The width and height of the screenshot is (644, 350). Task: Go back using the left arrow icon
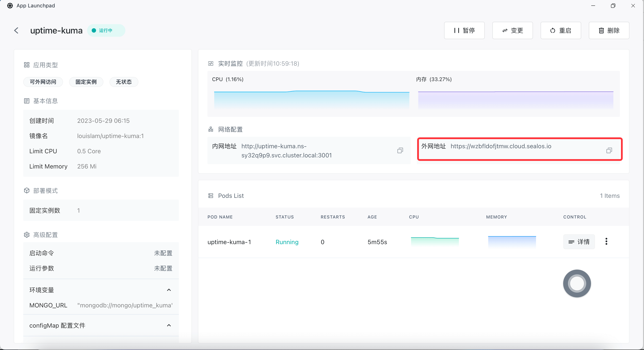coord(16,30)
